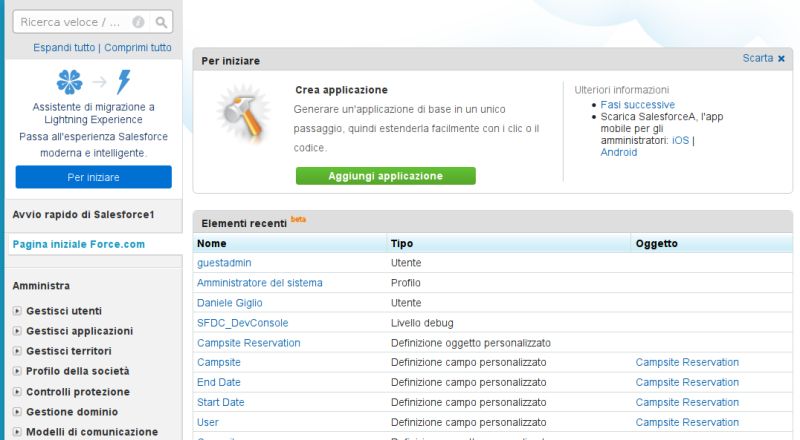Expand Controlli protezione arrow

pos(17,392)
